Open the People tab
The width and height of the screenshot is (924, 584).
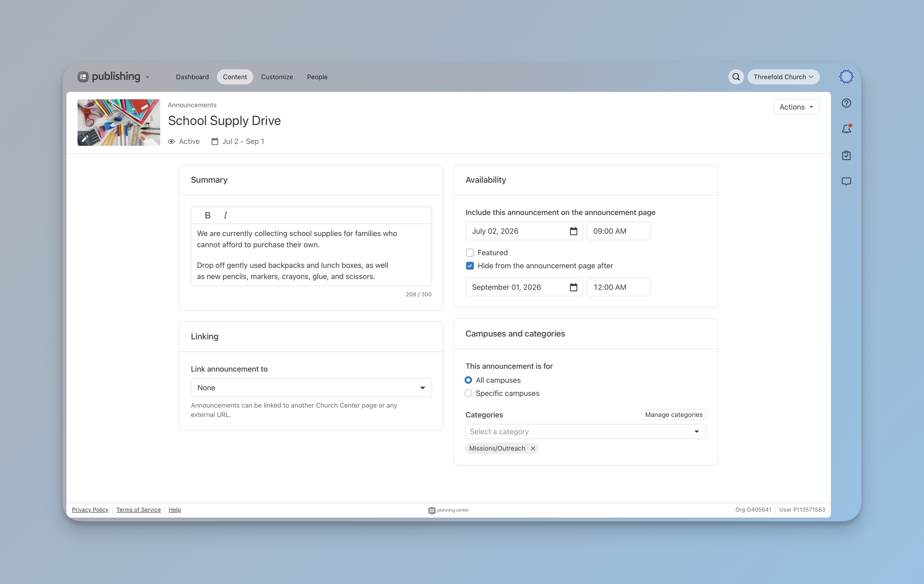tap(317, 77)
